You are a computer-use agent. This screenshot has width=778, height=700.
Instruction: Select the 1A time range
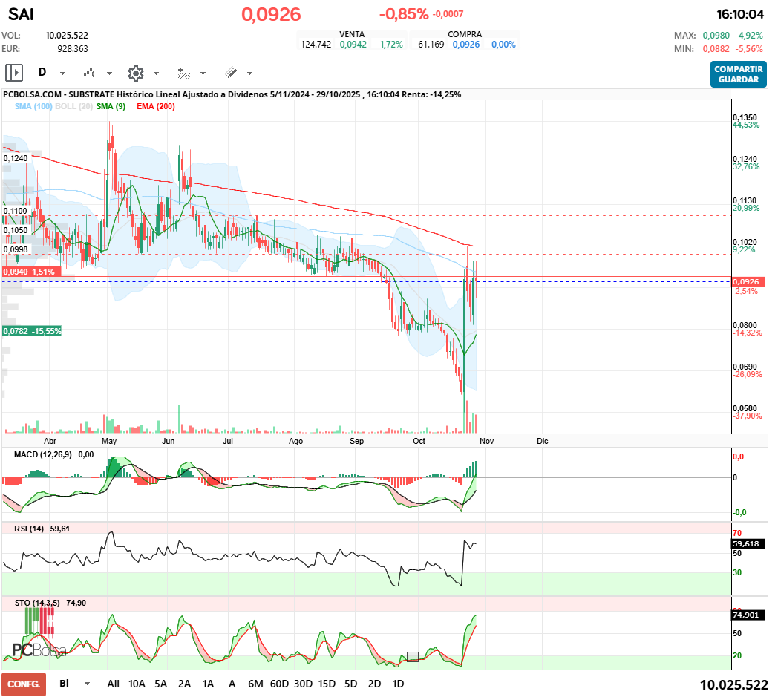tap(208, 684)
